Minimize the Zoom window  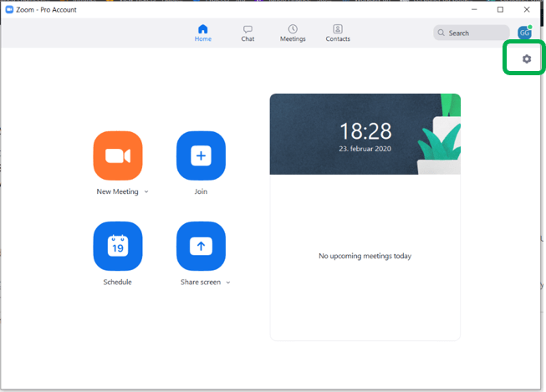474,10
